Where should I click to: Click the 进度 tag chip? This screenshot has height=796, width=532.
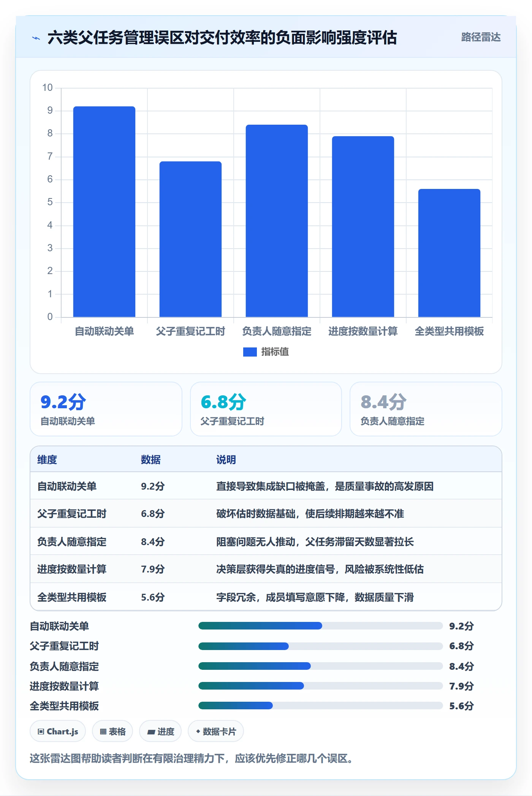[x=160, y=731]
